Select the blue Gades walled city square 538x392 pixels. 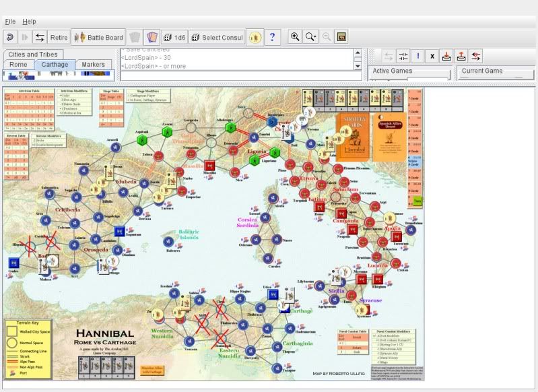(13, 263)
